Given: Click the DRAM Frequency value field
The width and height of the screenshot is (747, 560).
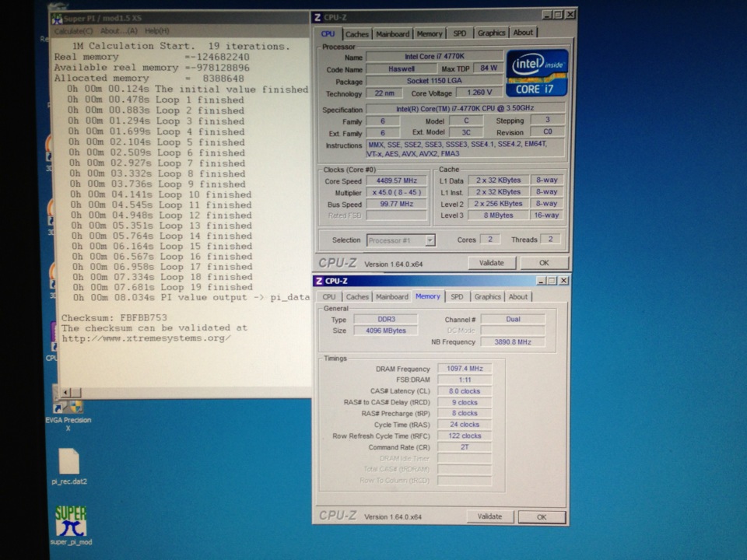Looking at the screenshot, I should pyautogui.click(x=464, y=369).
